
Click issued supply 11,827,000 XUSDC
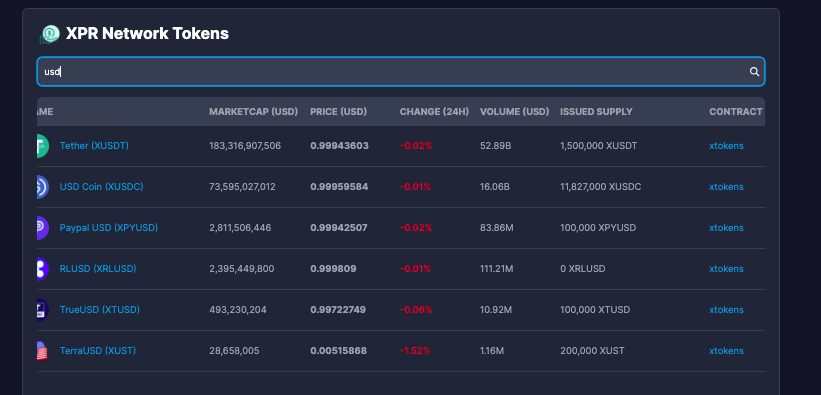point(601,186)
